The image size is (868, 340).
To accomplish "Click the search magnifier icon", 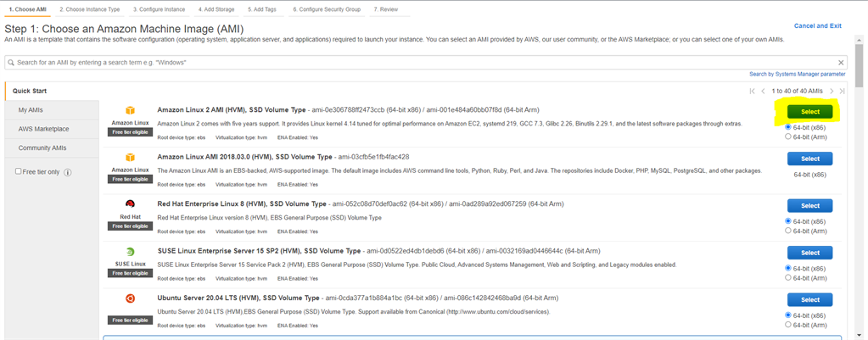I will pos(10,63).
